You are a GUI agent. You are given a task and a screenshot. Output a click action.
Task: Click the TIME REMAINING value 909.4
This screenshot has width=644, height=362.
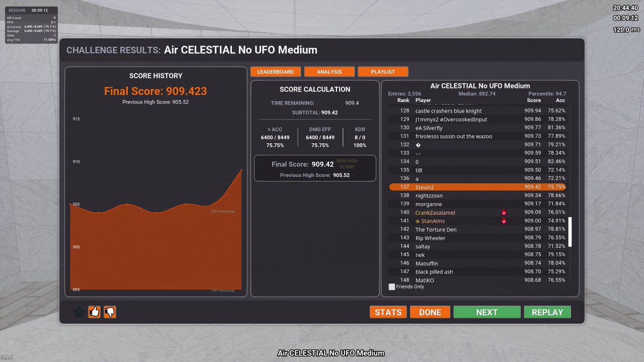tap(352, 103)
